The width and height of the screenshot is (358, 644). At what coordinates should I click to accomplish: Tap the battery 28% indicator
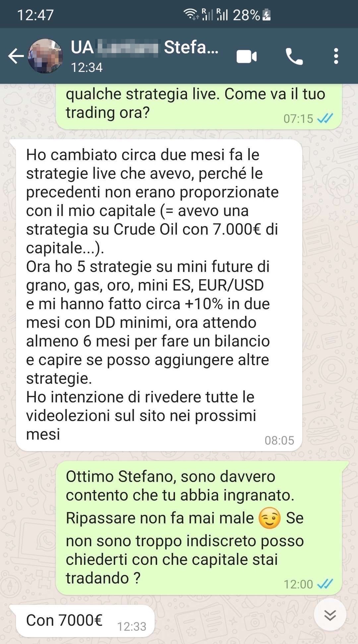click(252, 15)
